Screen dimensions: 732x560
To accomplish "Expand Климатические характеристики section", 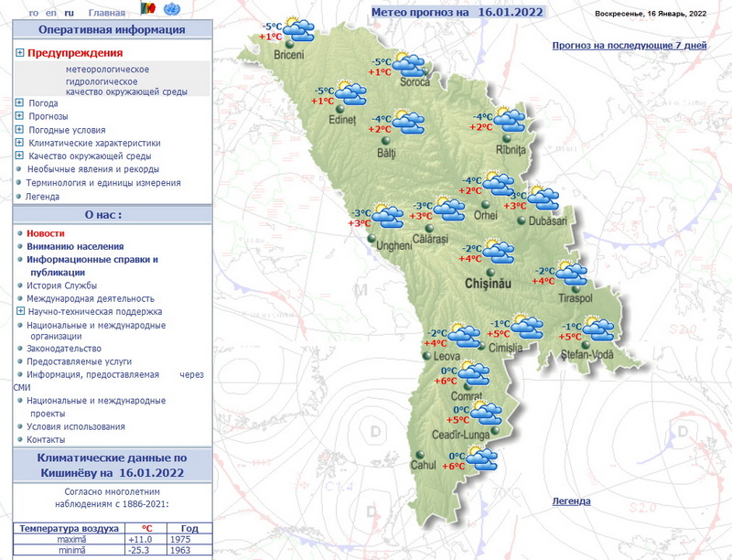I will click(x=19, y=143).
